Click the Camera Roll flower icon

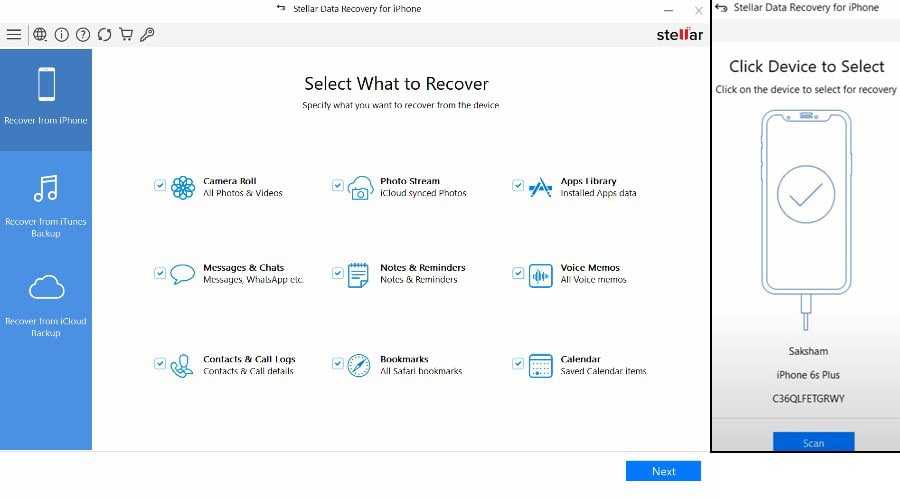[x=183, y=188]
